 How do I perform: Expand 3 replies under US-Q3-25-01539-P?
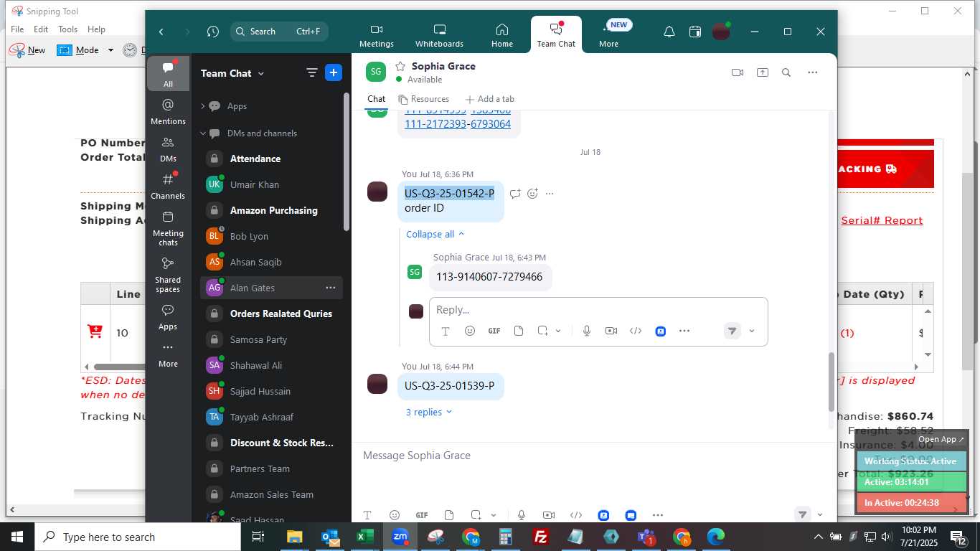429,412
